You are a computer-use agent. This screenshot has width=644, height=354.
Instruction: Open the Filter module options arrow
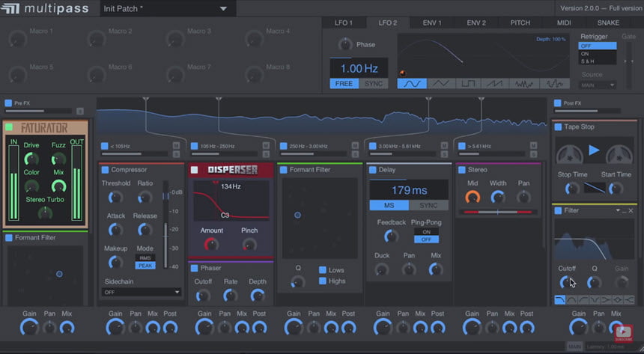(618, 210)
